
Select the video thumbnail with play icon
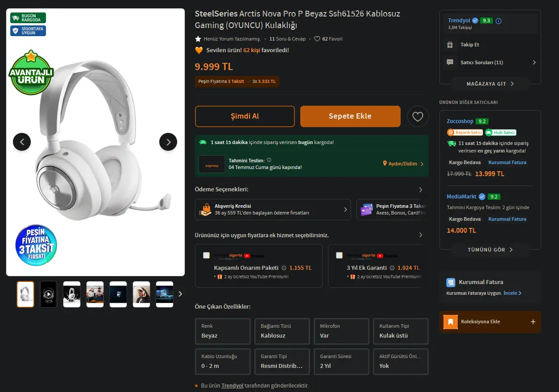pos(49,294)
